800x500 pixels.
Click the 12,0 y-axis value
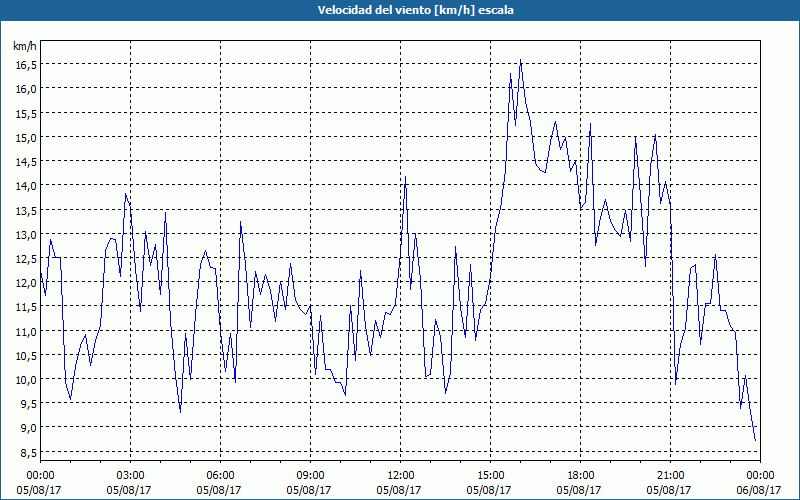(x=26, y=283)
